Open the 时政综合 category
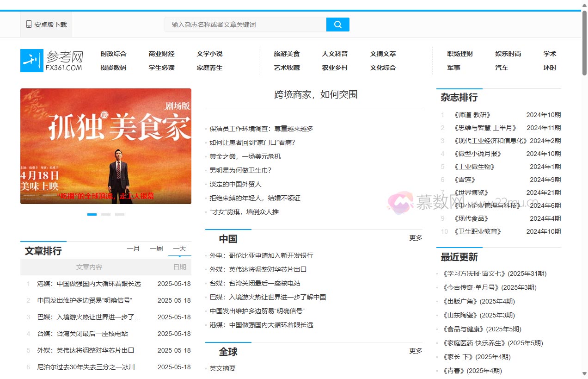 [x=114, y=54]
